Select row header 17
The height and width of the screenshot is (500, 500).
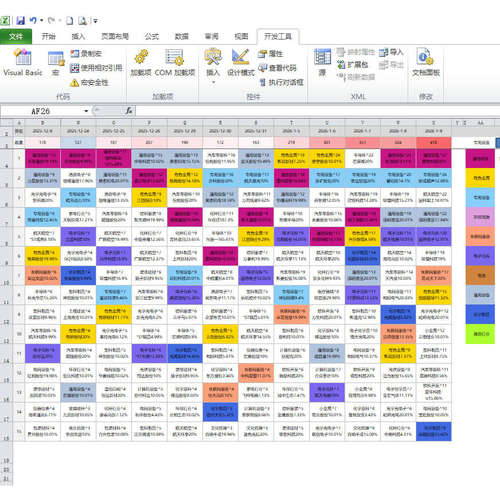(6, 412)
